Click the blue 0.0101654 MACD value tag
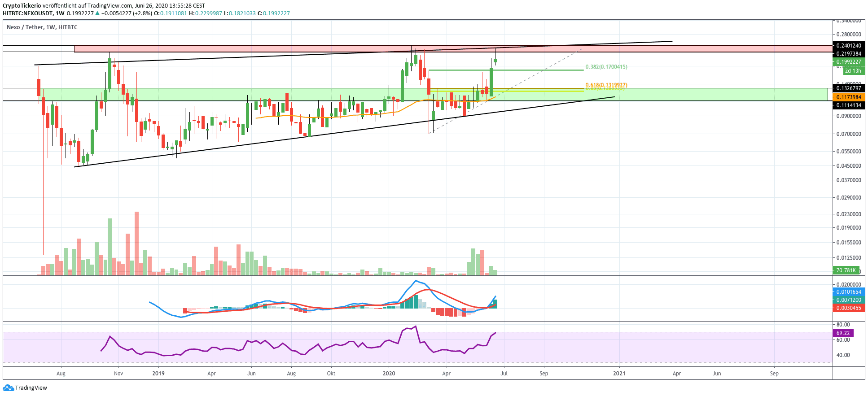868x396 pixels. pos(849,292)
